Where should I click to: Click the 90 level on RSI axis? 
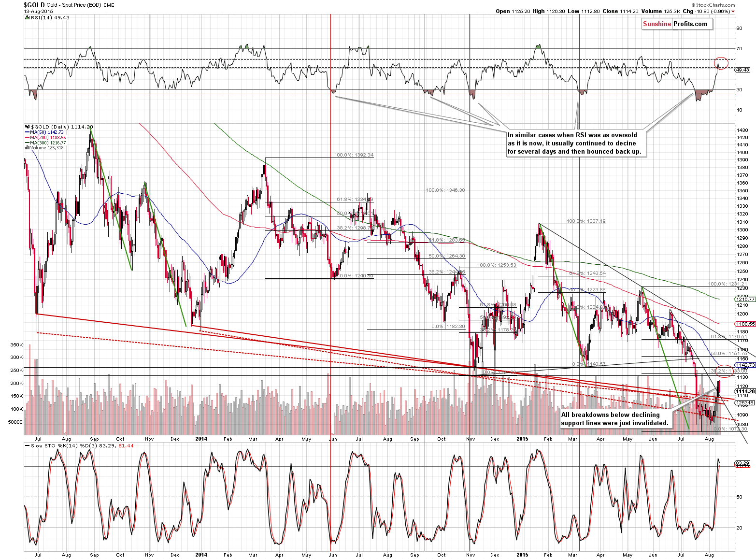[x=739, y=29]
